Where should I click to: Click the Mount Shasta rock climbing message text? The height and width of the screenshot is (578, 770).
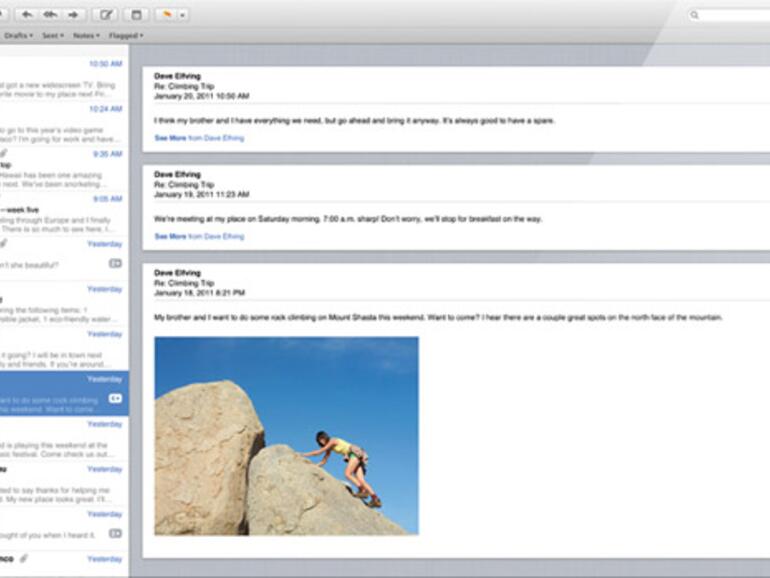[x=438, y=317]
